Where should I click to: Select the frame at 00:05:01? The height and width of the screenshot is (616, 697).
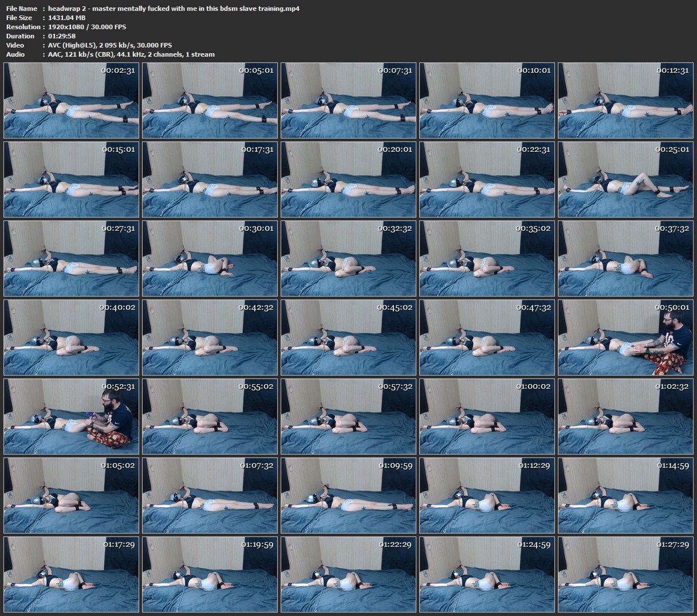[x=210, y=100]
